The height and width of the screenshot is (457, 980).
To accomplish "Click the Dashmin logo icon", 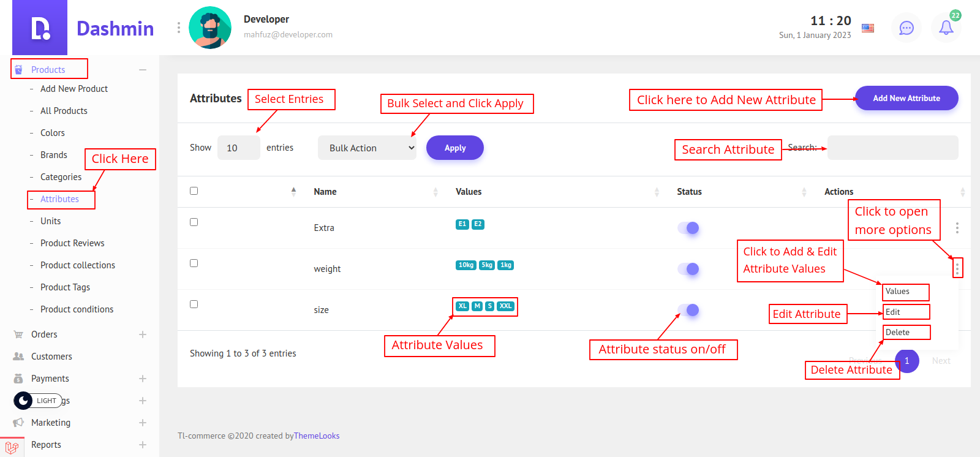I will pos(40,28).
